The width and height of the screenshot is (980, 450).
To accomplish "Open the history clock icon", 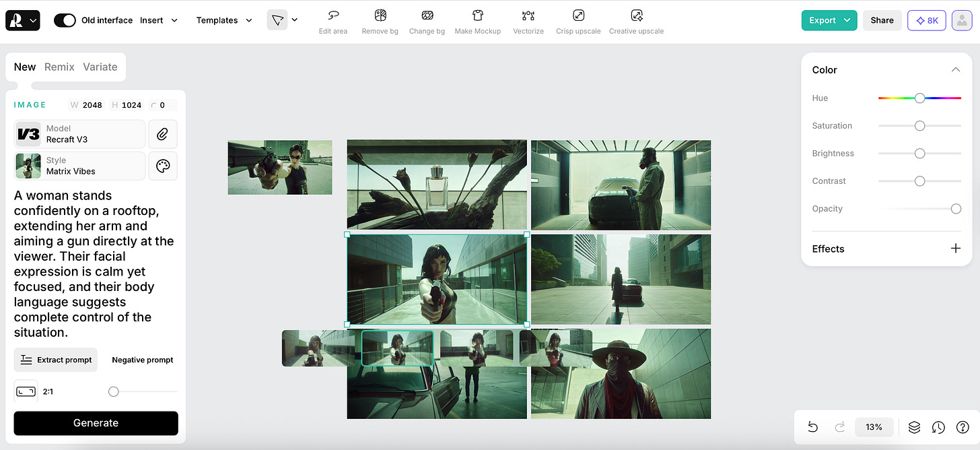I will 938,427.
